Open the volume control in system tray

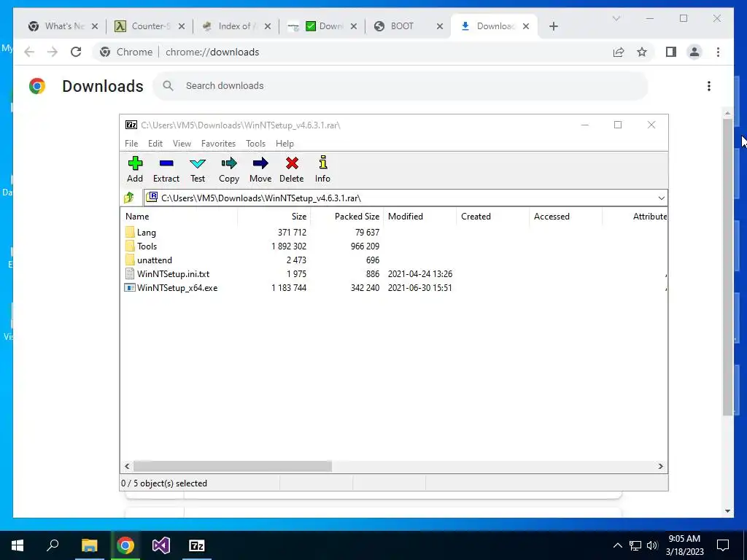[652, 545]
